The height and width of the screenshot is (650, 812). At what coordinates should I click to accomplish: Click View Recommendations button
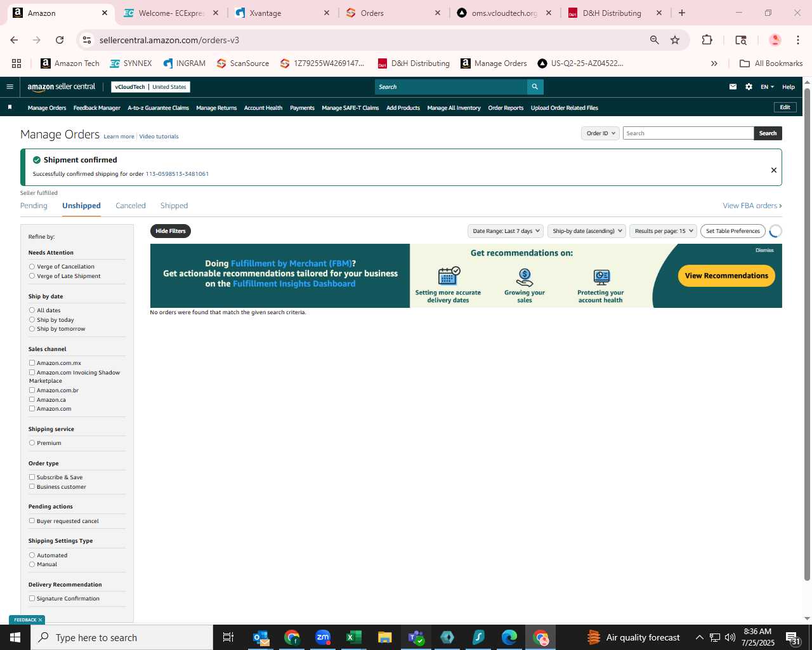tap(726, 275)
